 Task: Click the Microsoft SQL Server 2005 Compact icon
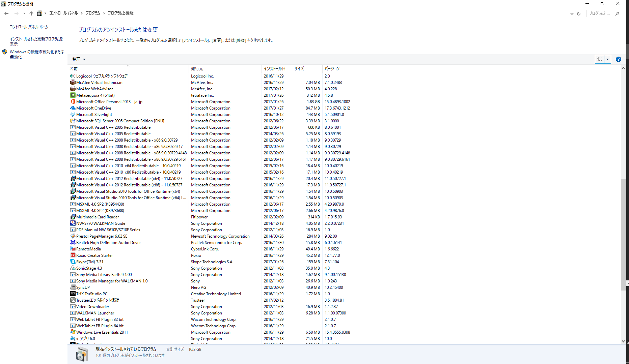click(x=73, y=121)
